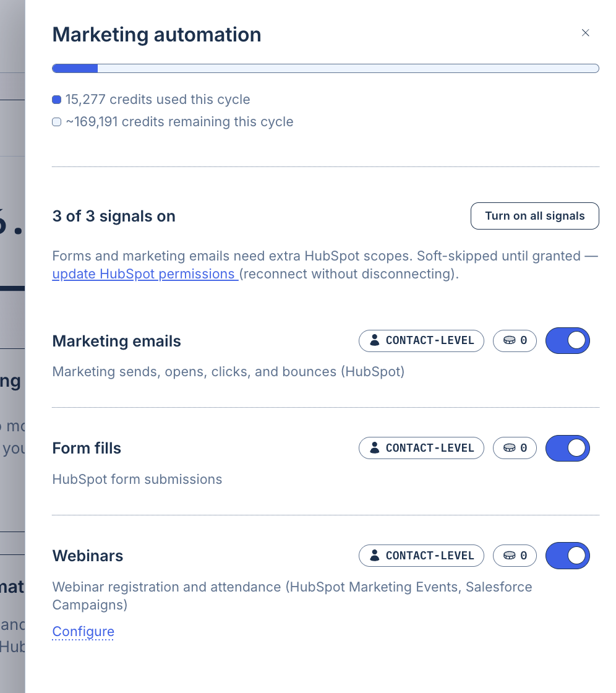The height and width of the screenshot is (693, 616).
Task: Click coin credits icon for Marketing emails
Action: [509, 340]
